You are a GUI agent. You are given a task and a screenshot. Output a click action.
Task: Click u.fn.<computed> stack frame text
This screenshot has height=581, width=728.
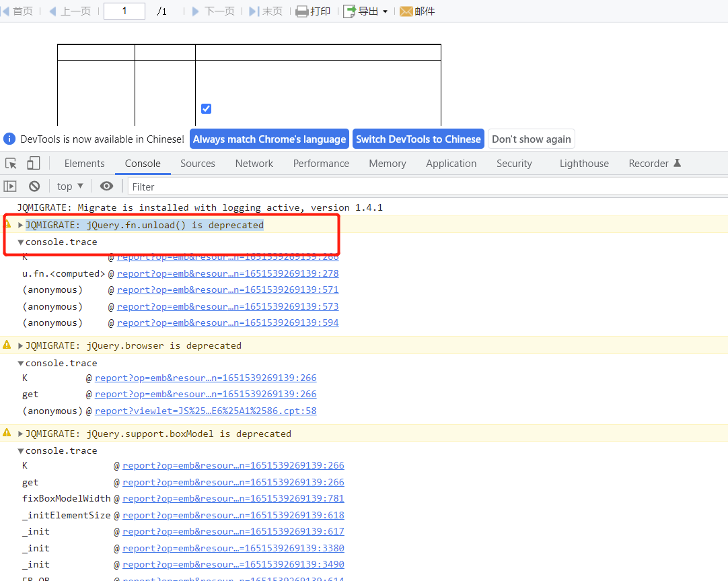point(64,274)
